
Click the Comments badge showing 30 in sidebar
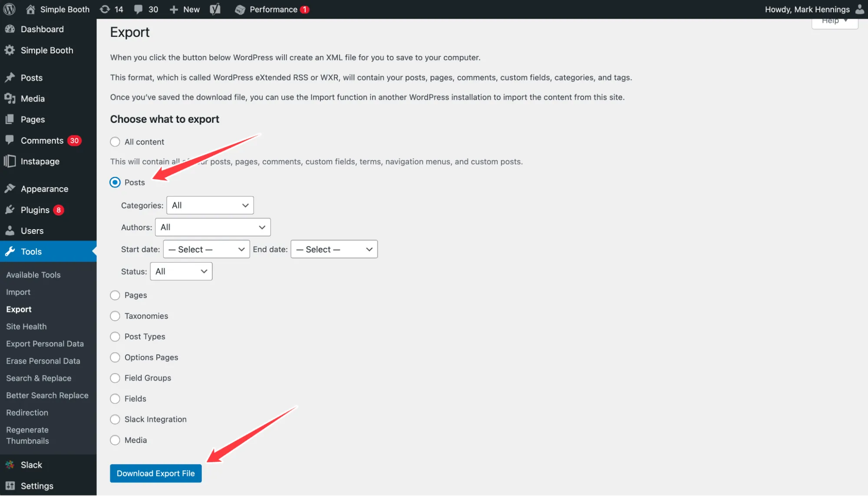[75, 141]
